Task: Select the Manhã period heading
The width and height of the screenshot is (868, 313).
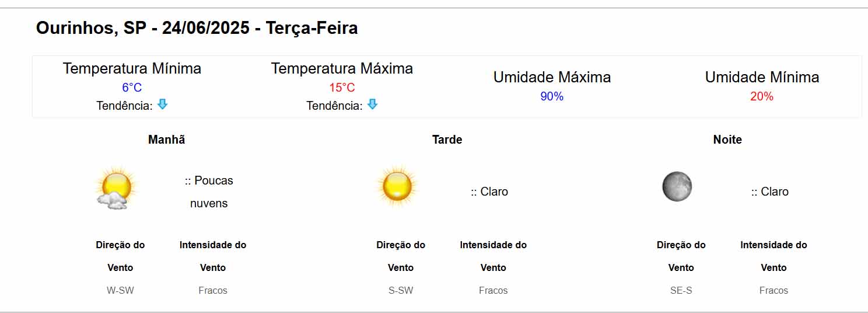Action: pyautogui.click(x=167, y=140)
